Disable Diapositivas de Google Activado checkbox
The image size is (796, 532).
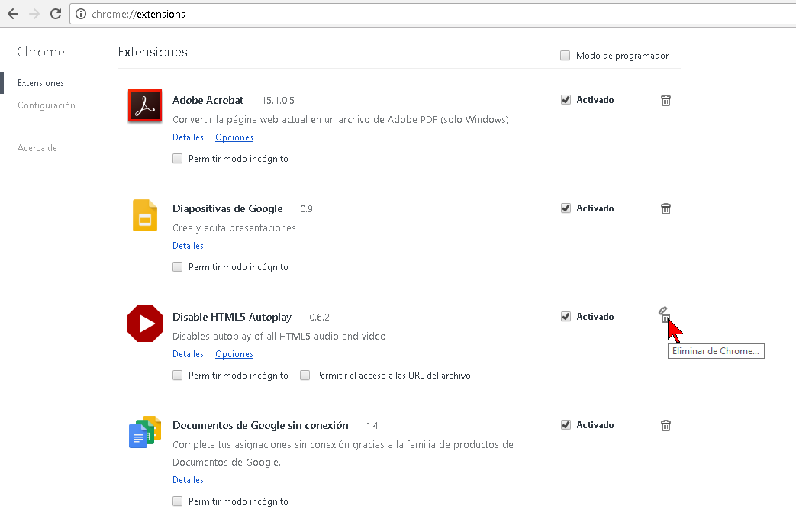(x=566, y=208)
